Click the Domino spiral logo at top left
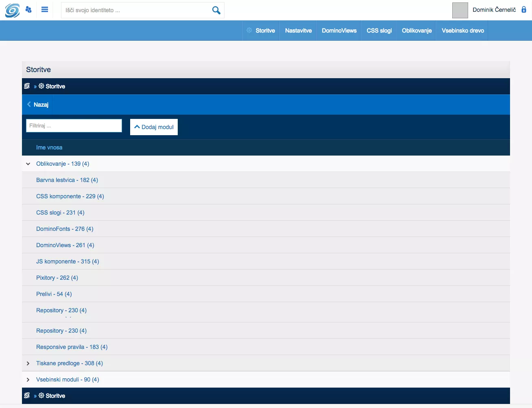Screen dimensions: 532x408 (12, 10)
